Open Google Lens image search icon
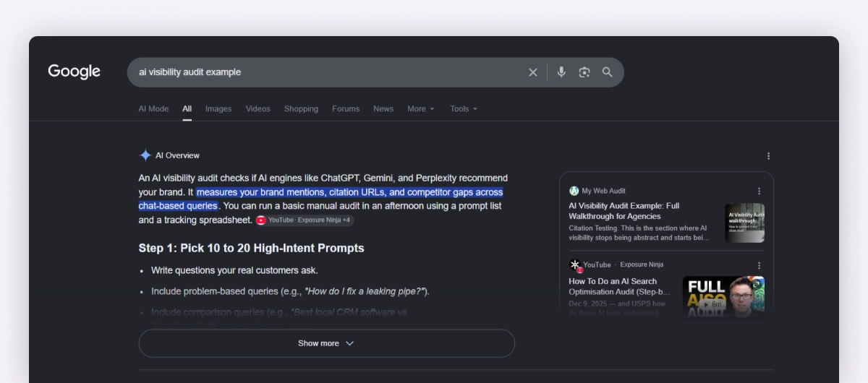 click(584, 72)
